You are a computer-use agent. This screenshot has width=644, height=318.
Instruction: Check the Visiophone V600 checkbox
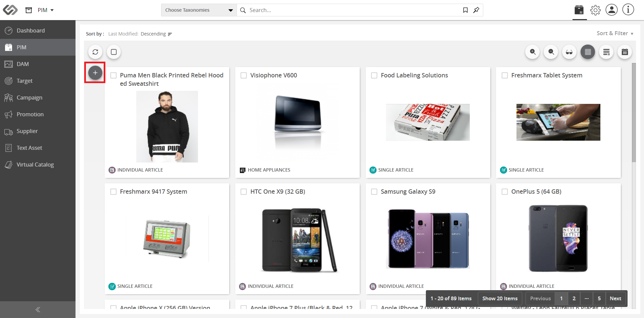244,75
